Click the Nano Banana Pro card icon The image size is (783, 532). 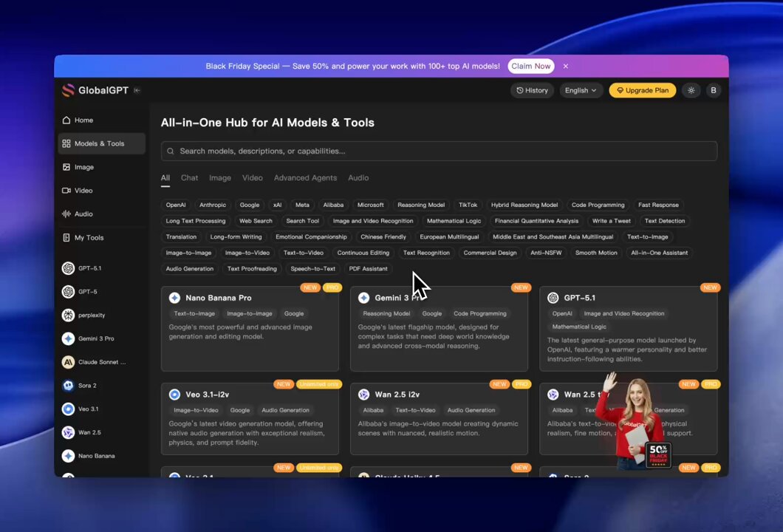tap(174, 298)
